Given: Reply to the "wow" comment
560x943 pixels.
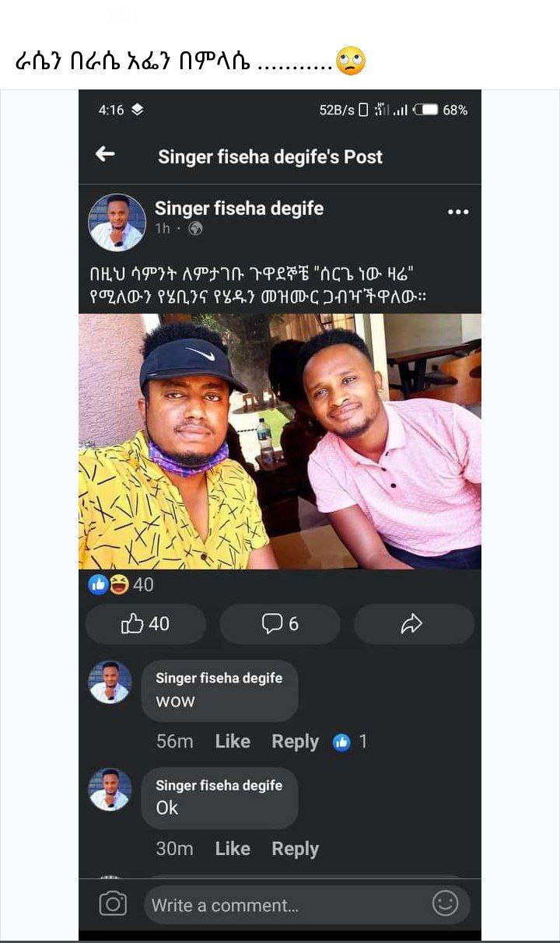Looking at the screenshot, I should [x=295, y=741].
